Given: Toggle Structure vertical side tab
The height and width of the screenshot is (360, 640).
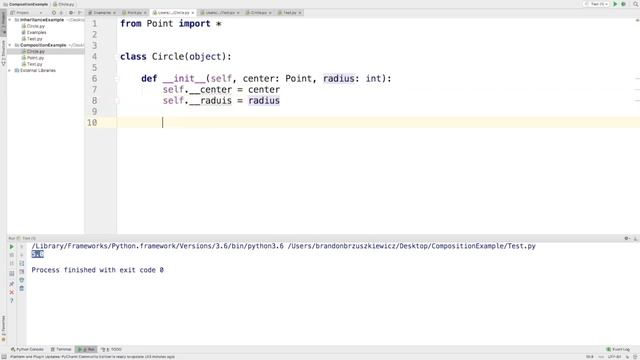Looking at the screenshot, I should 3,52.
